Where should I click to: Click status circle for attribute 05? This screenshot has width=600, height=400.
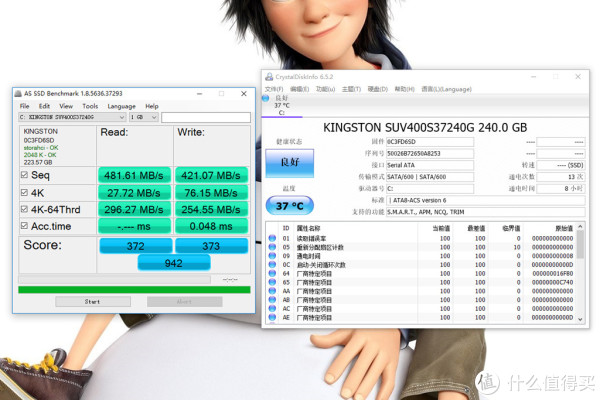272,247
